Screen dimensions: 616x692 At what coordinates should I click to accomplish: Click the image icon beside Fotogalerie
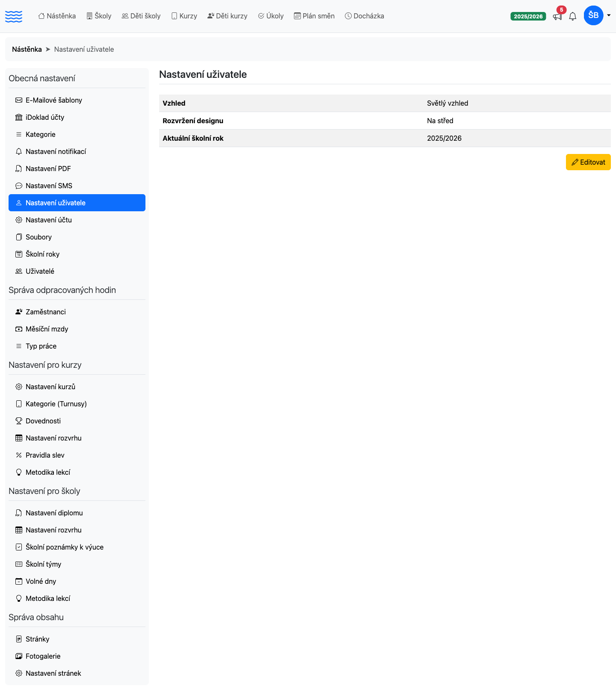[x=19, y=656]
